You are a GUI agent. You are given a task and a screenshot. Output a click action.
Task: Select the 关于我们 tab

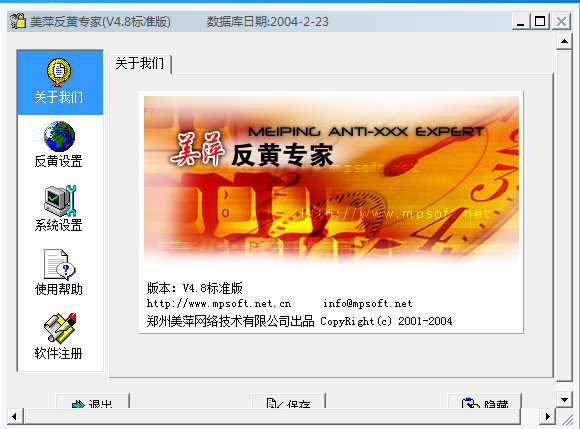click(140, 64)
